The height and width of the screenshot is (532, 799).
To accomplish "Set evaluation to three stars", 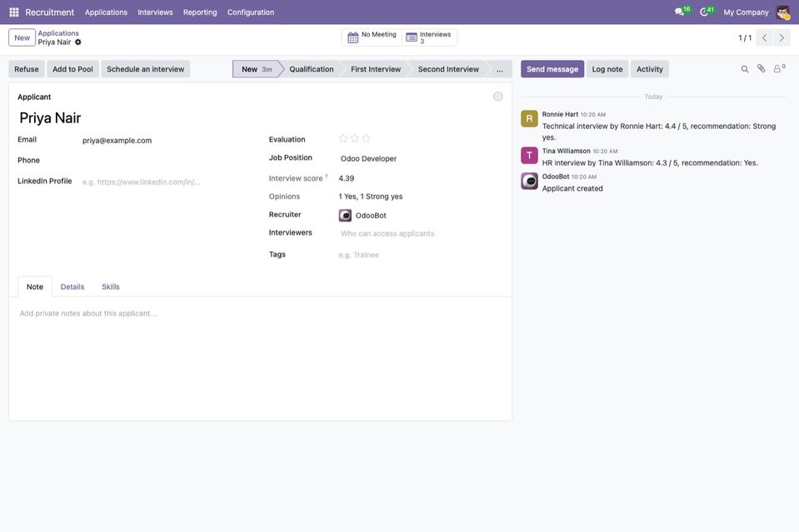I will coord(366,138).
